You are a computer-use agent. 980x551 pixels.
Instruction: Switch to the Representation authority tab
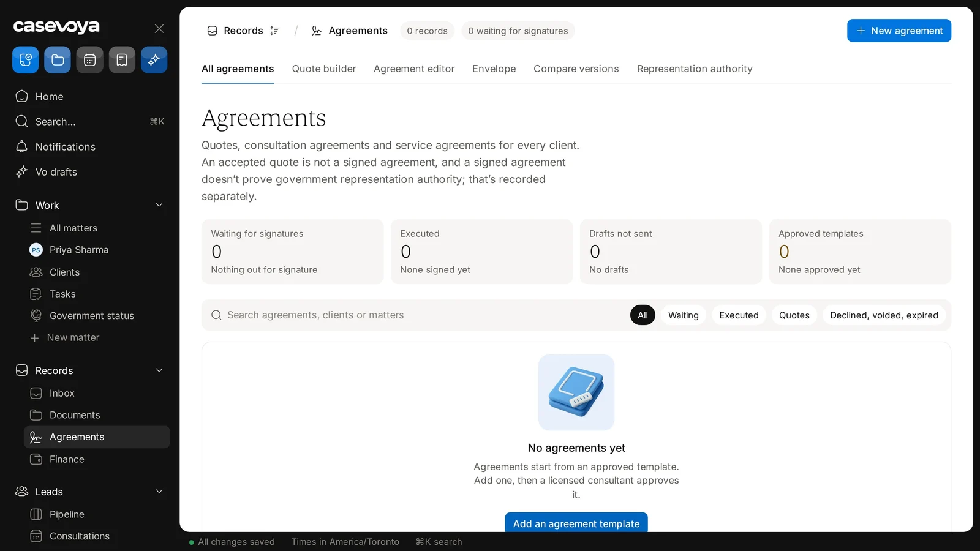pyautogui.click(x=695, y=69)
